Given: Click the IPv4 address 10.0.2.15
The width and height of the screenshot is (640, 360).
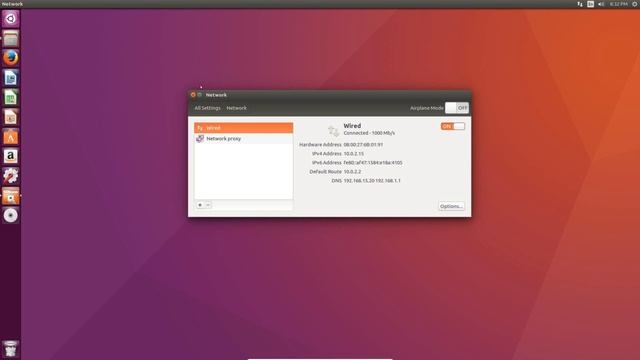Looking at the screenshot, I should pyautogui.click(x=353, y=153).
